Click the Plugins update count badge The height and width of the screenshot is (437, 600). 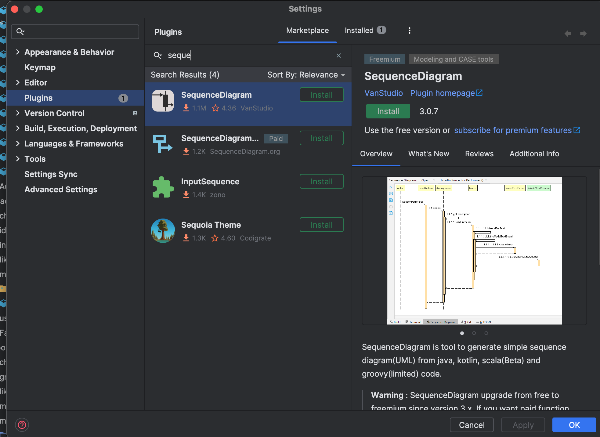[x=123, y=98]
